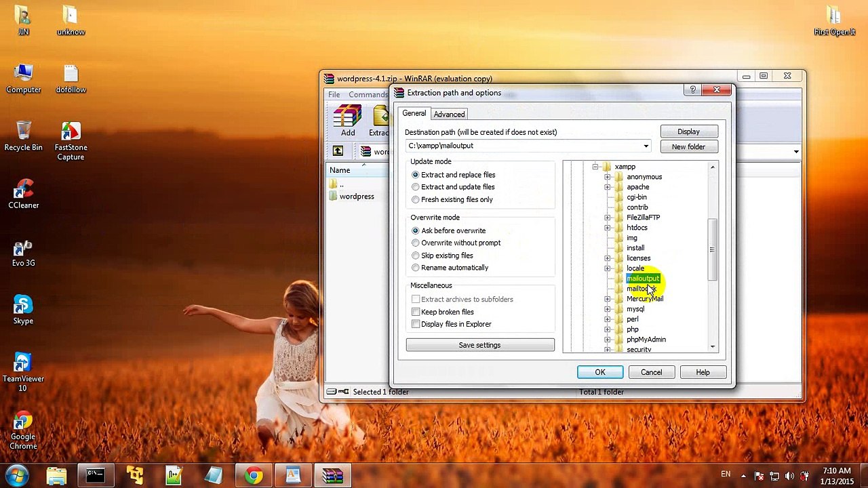Expand the anonymous folder tree node
Image resolution: width=868 pixels, height=488 pixels.
click(608, 177)
